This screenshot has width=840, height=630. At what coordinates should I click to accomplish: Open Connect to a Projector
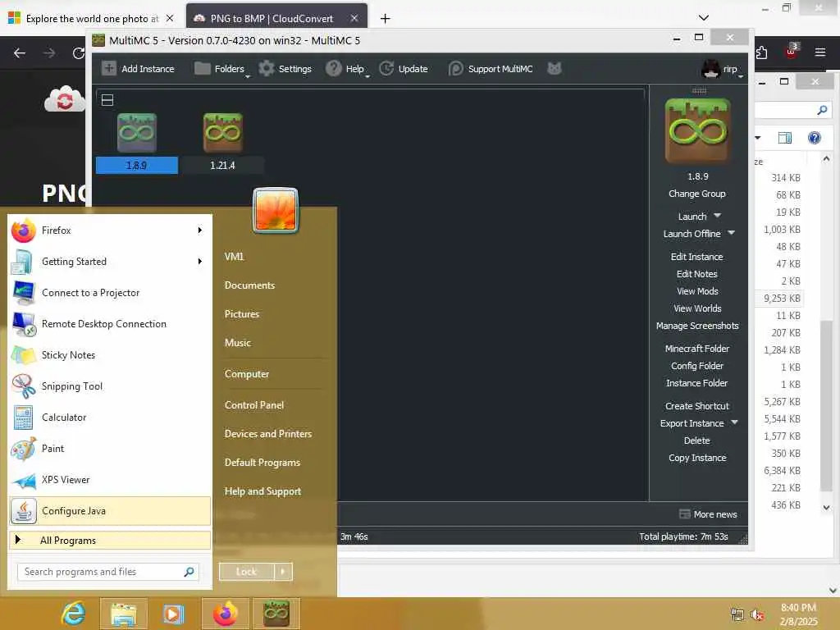pos(109,293)
